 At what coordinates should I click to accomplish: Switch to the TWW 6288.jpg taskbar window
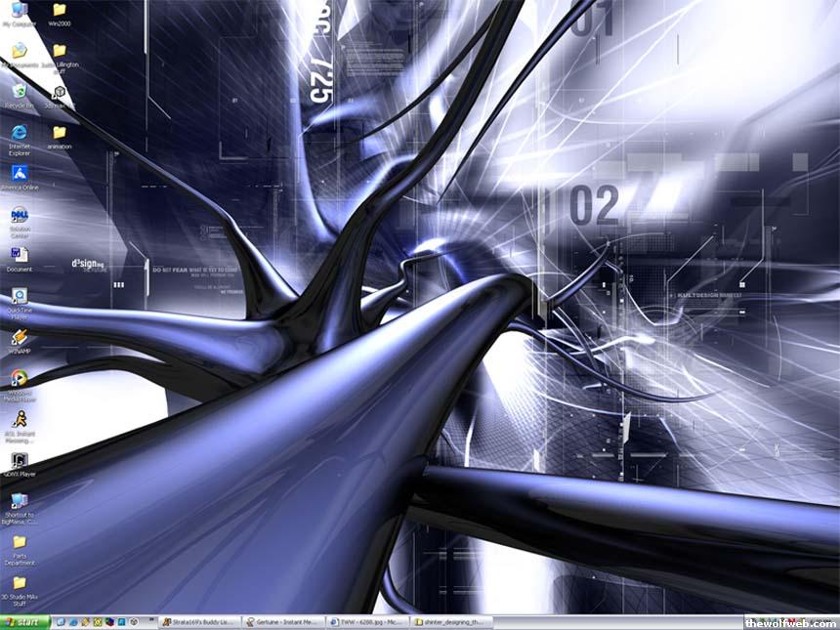click(x=368, y=622)
